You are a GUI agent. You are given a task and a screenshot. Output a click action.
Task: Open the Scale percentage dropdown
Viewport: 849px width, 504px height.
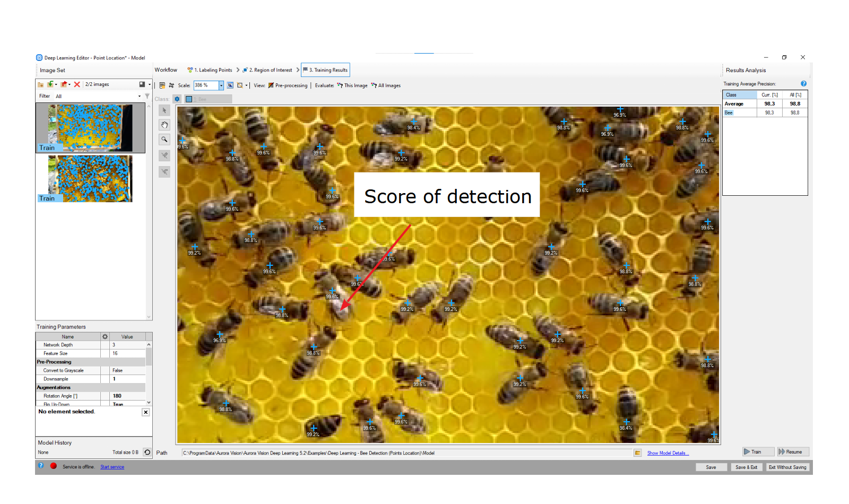point(221,85)
